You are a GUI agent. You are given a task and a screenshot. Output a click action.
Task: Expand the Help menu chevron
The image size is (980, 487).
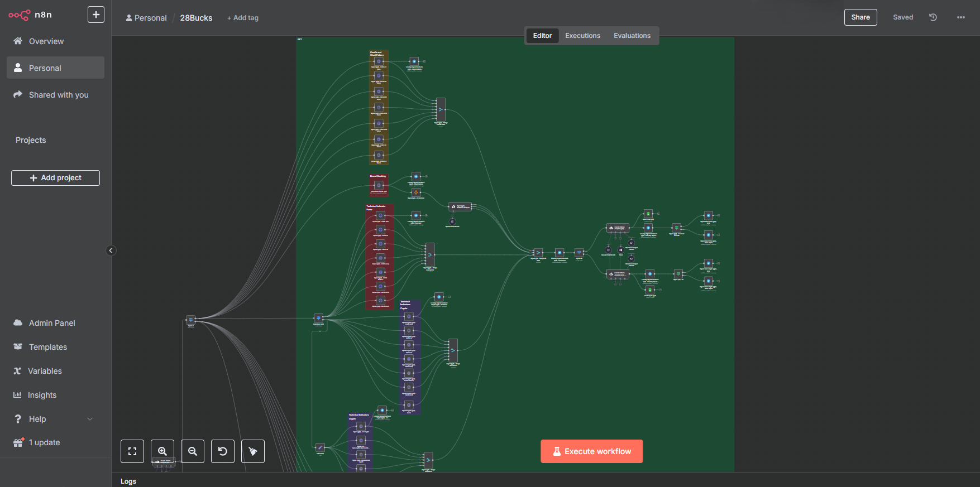(x=90, y=419)
